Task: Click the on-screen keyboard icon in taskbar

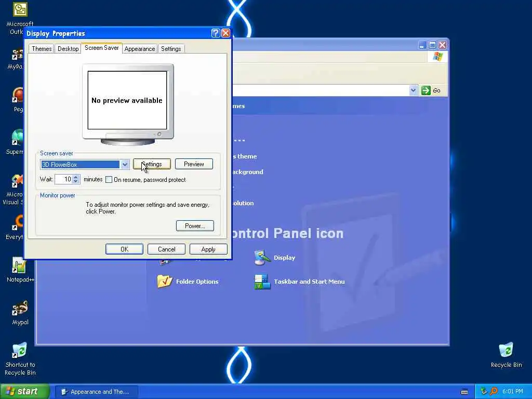Action: [464, 392]
